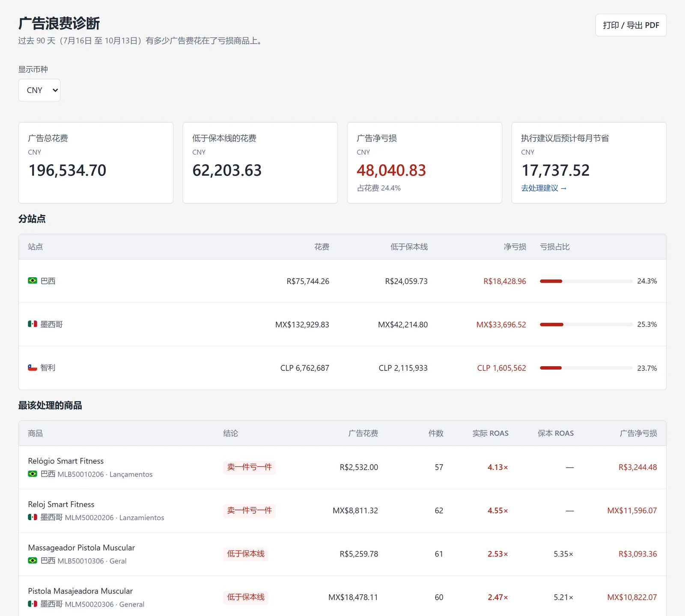Click the 卖一件亏一件 tag for Reloj Smart Fitness
Viewport: 685px width, 616px height.
(x=249, y=510)
